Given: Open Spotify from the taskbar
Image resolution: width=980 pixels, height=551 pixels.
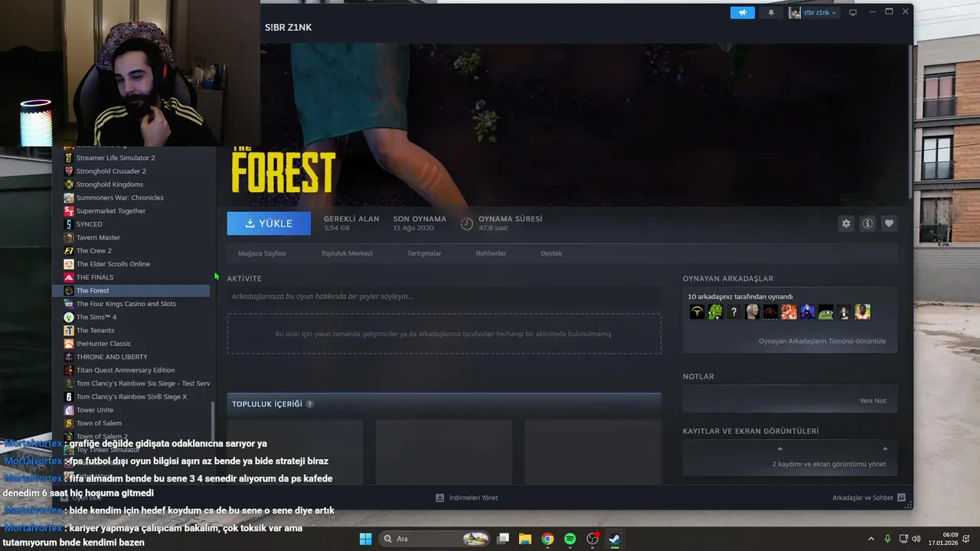Looking at the screenshot, I should pos(570,539).
